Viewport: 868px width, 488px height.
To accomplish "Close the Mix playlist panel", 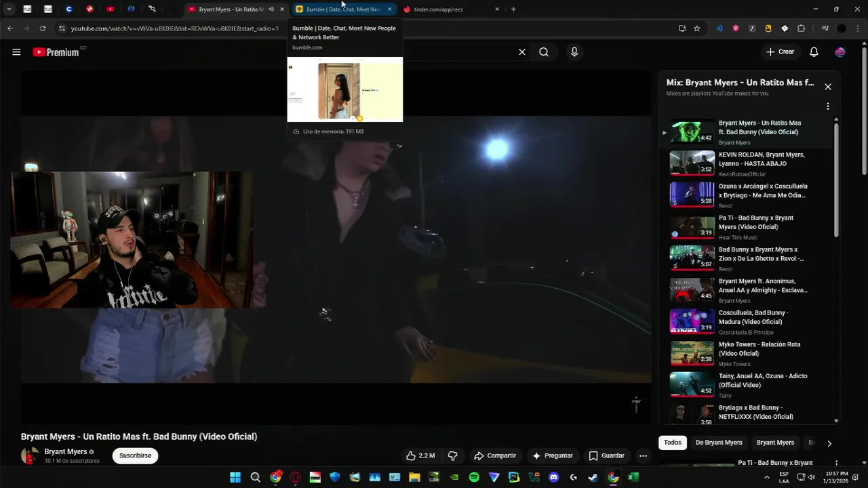I will [827, 87].
